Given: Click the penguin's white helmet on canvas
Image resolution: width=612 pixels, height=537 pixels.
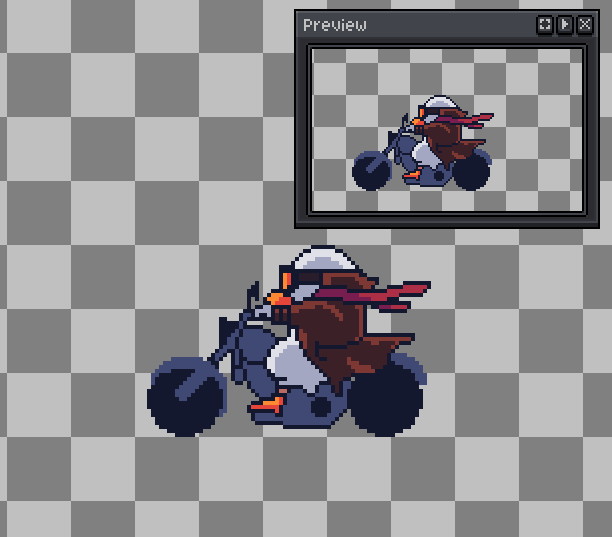Looking at the screenshot, I should [x=326, y=258].
